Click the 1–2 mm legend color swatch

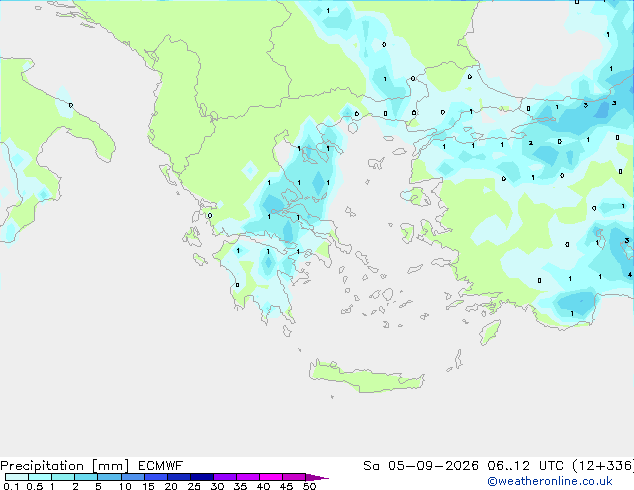click(x=63, y=477)
